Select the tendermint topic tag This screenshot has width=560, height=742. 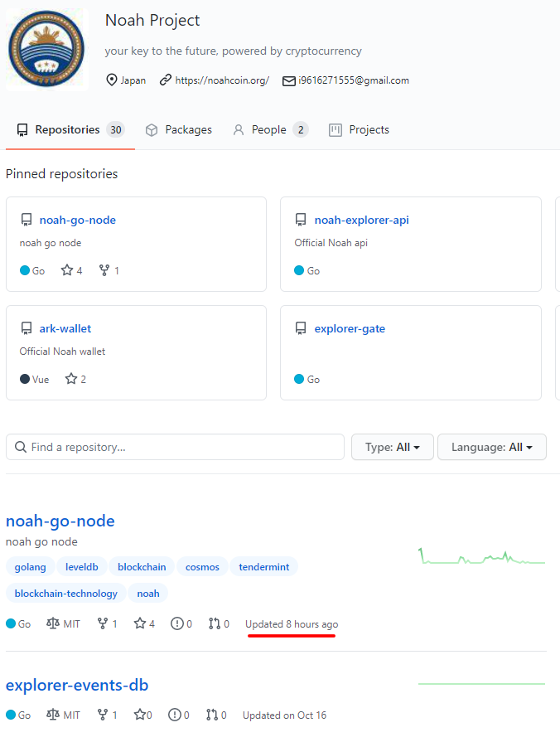point(264,567)
